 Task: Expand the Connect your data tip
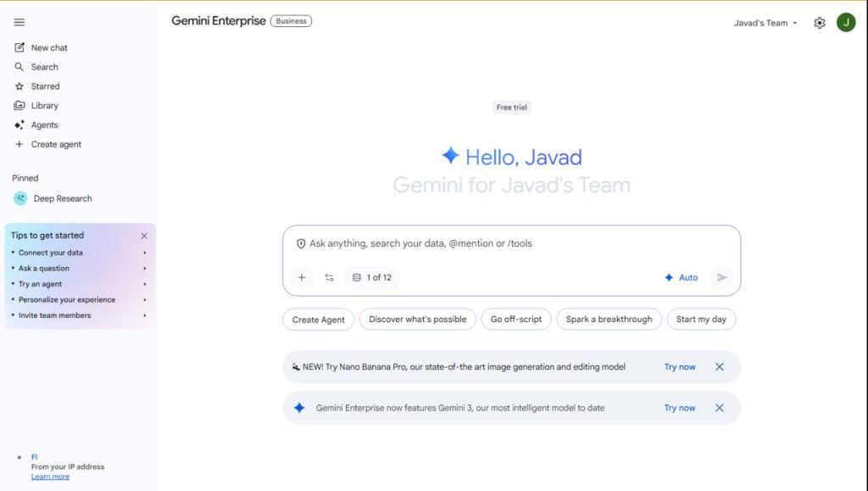point(79,253)
